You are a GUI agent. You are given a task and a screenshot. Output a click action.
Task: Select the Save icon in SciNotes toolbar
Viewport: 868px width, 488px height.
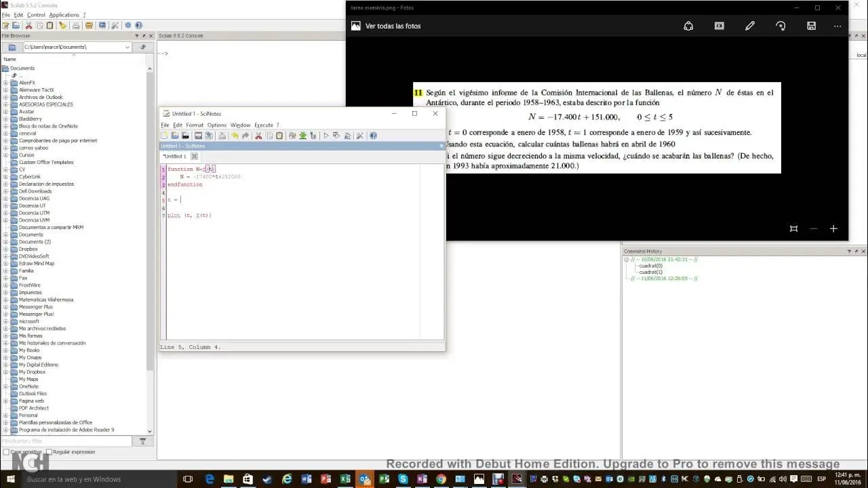(186, 135)
